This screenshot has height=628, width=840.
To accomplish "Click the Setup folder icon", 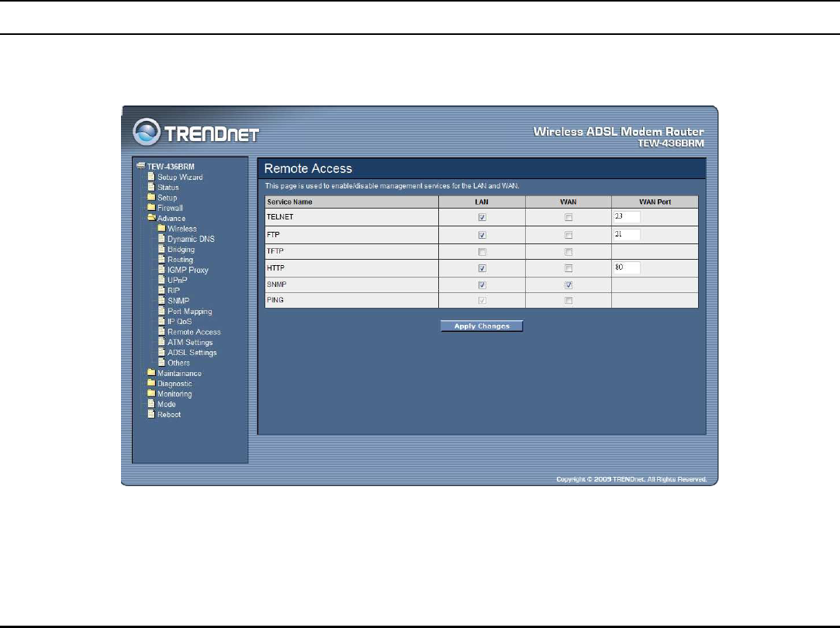I will (151, 197).
